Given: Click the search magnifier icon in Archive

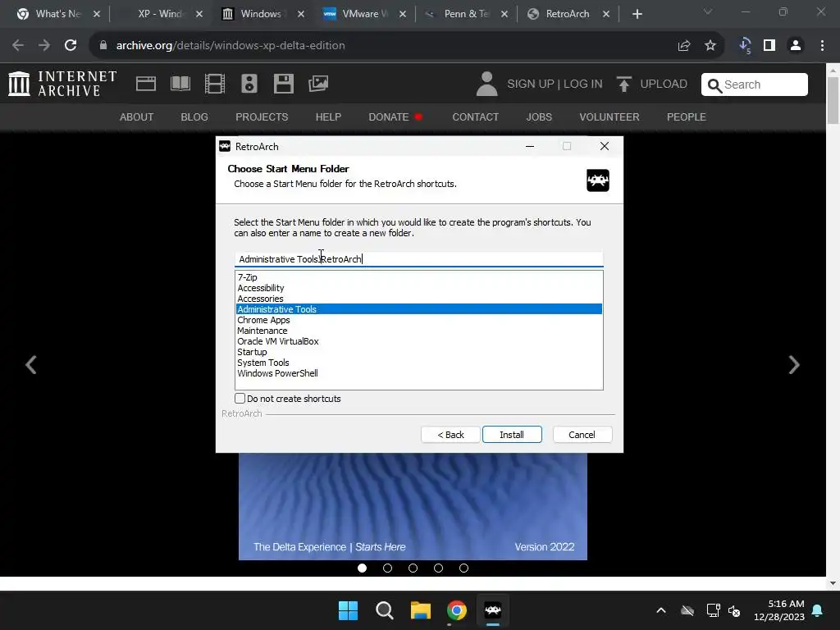Looking at the screenshot, I should [714, 84].
